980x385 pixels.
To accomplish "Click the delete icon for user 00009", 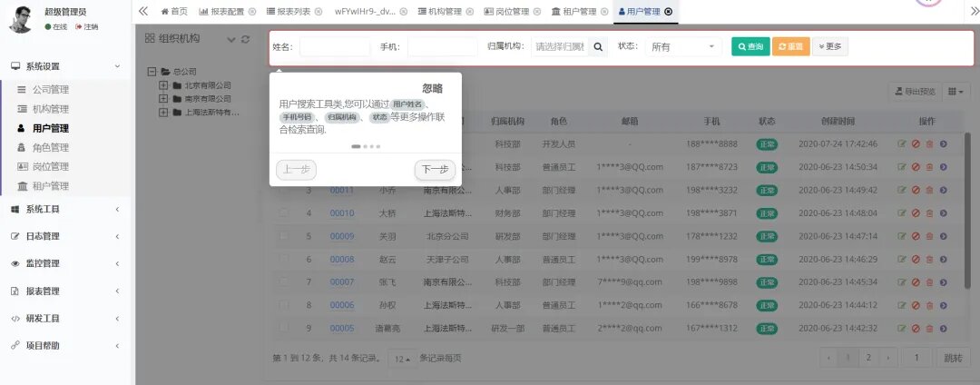I will coord(929,236).
